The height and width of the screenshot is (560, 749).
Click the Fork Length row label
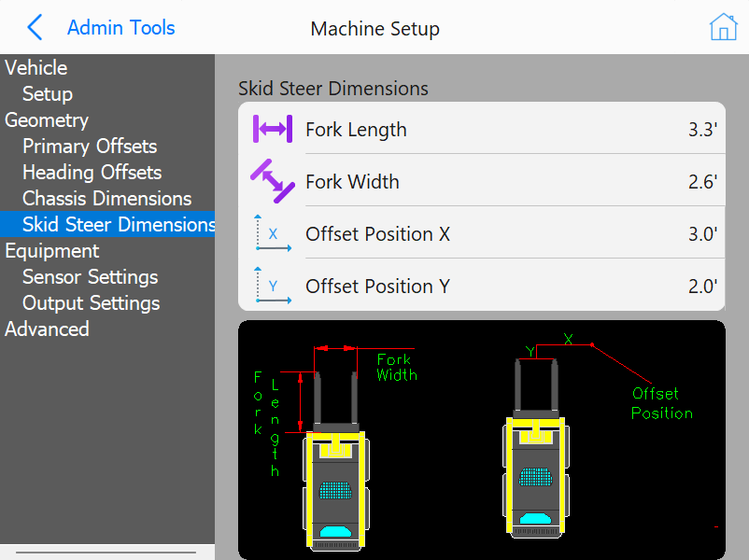[356, 130]
